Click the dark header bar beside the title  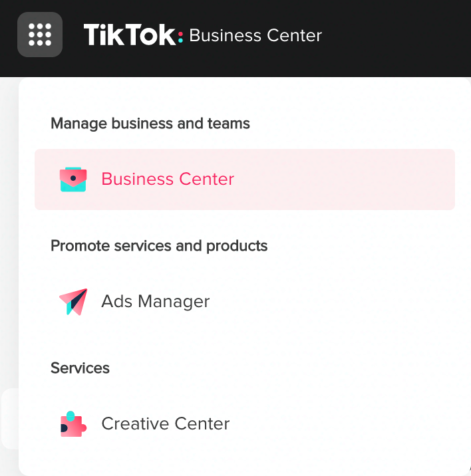395,35
